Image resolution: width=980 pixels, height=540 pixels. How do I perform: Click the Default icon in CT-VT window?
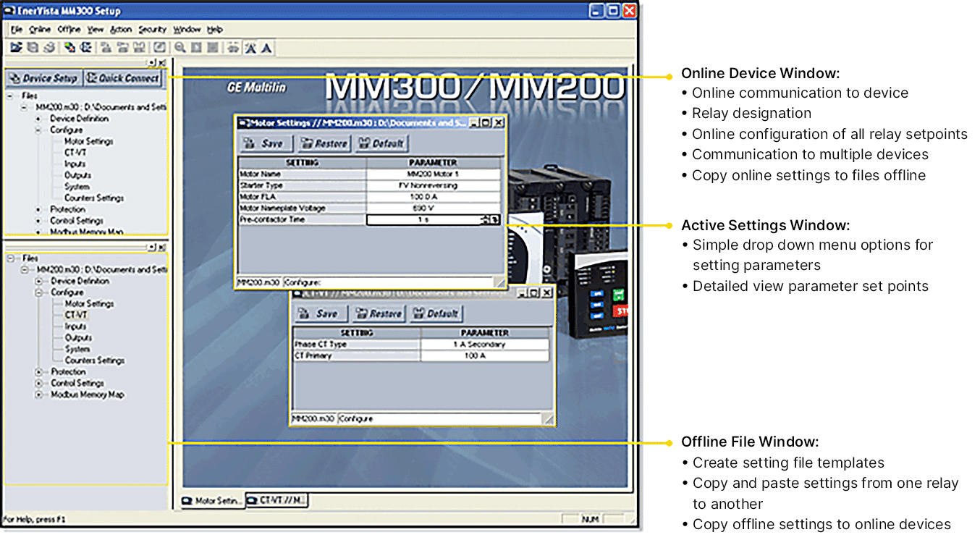418,314
